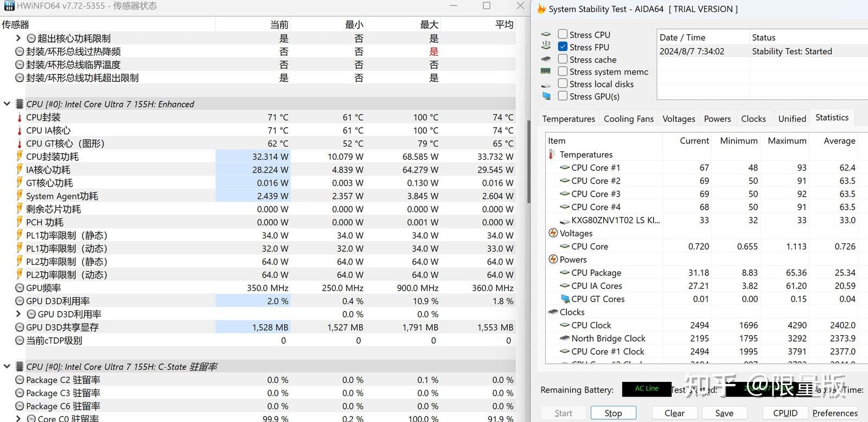This screenshot has height=422, width=868.
Task: Open the Cooling Fans tab
Action: coord(629,119)
